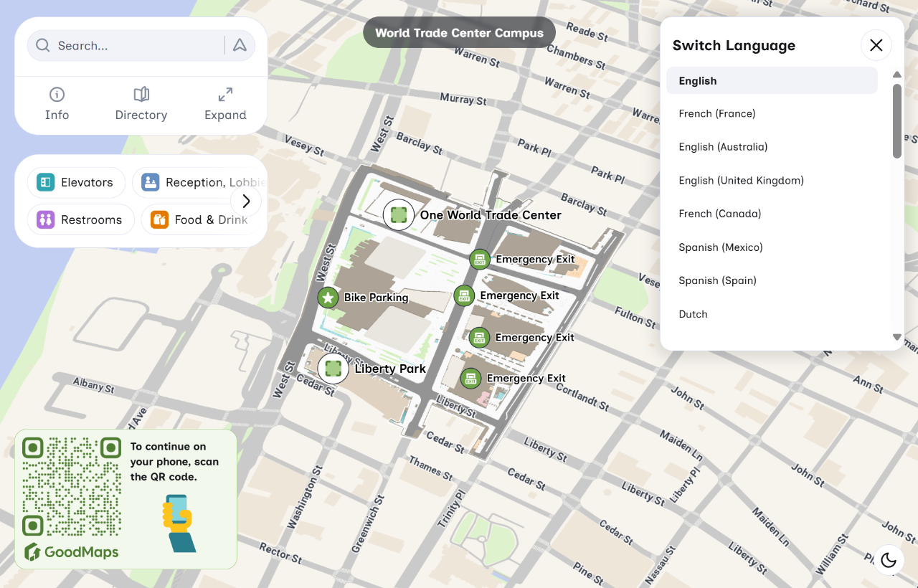Pick Spanish (Spain) language

(772, 280)
